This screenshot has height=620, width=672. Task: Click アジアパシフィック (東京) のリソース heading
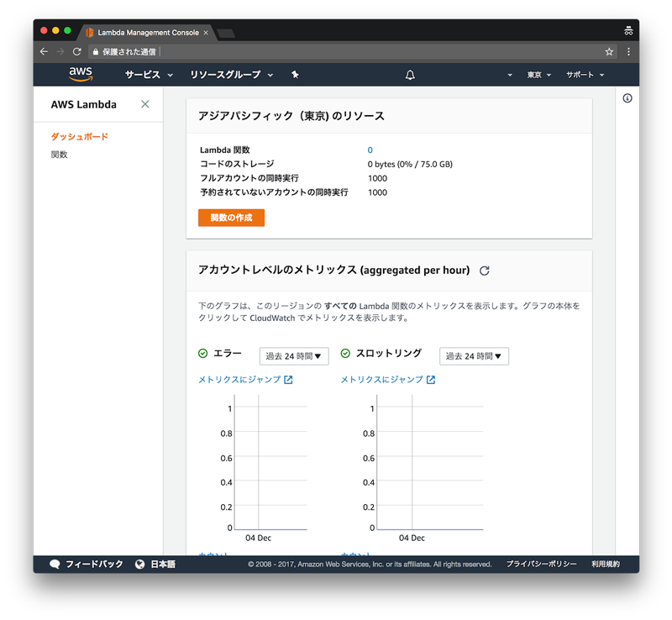pos(291,116)
